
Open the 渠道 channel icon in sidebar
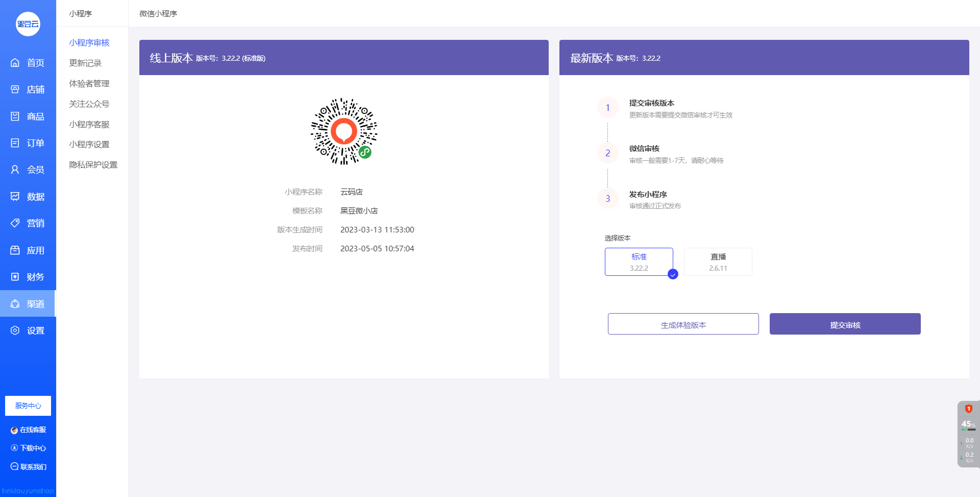click(x=15, y=304)
